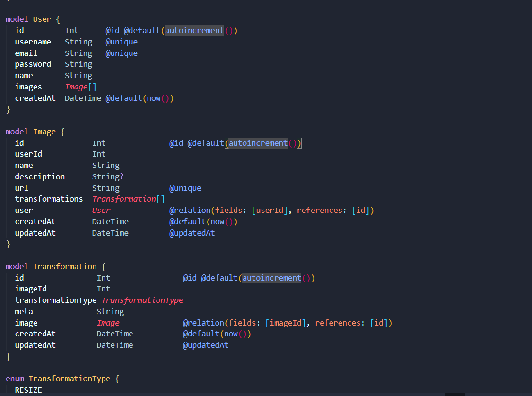Screen dimensions: 532x396
Task: Click the italic 'TransformationType' type
Action: coord(142,300)
